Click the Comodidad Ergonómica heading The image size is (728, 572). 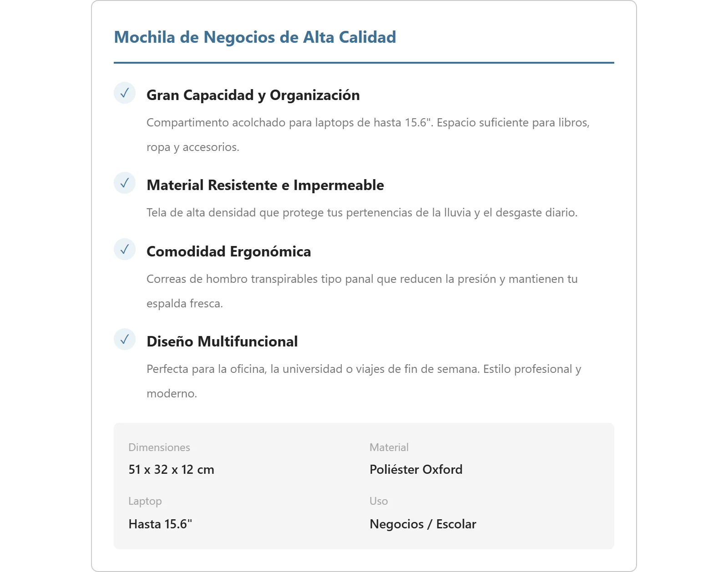[229, 251]
